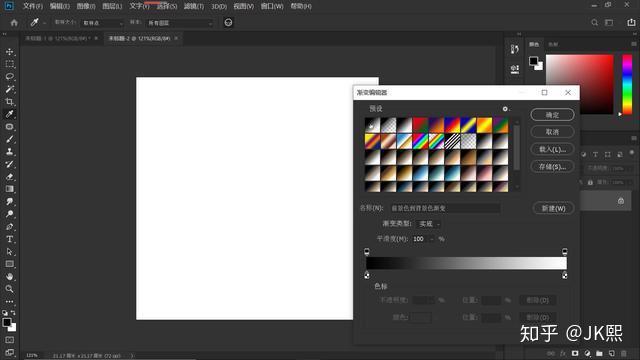Click the 载入(L)... button

[552, 149]
